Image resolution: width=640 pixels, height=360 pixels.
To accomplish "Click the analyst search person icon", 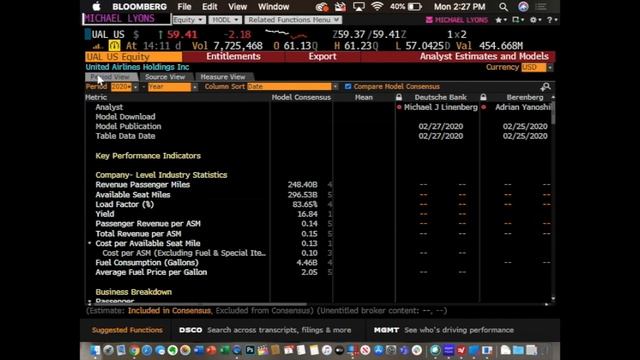I will click(x=545, y=87).
